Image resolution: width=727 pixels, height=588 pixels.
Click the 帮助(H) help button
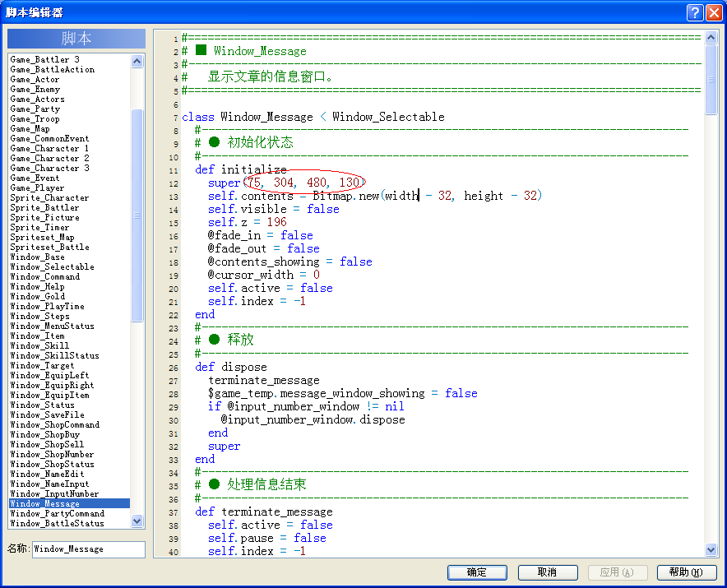687,572
